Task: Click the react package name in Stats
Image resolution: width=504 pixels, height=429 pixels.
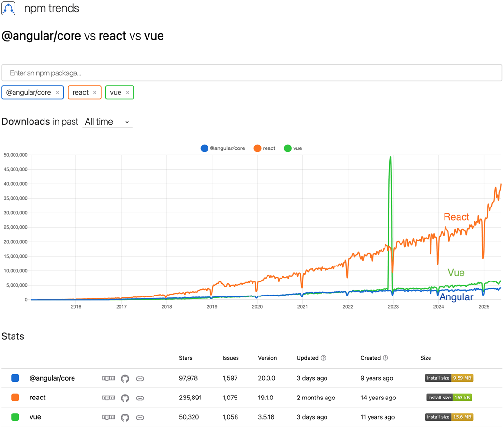Action: (38, 398)
